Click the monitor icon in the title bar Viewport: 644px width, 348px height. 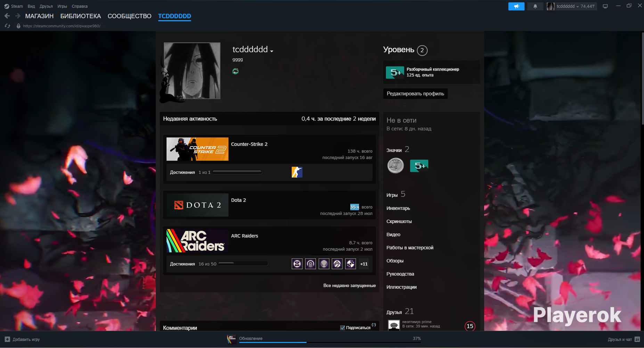pos(605,6)
